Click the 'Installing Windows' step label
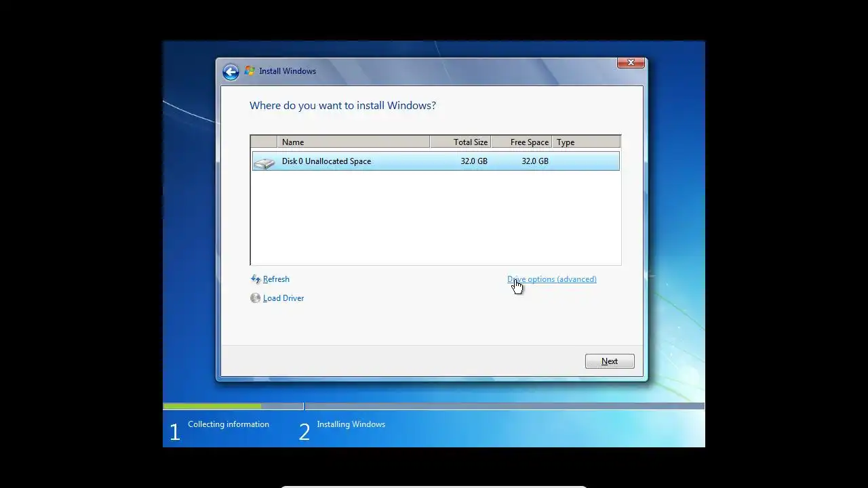Image resolution: width=868 pixels, height=488 pixels. [351, 424]
